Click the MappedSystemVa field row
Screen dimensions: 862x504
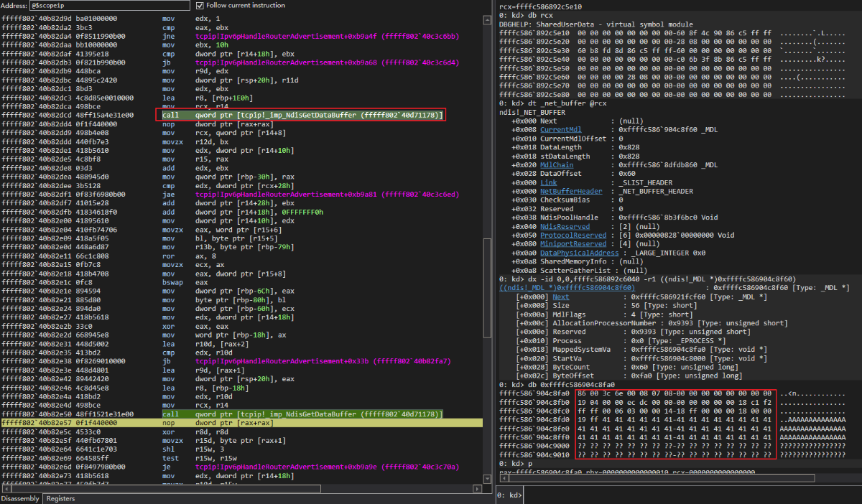641,350
